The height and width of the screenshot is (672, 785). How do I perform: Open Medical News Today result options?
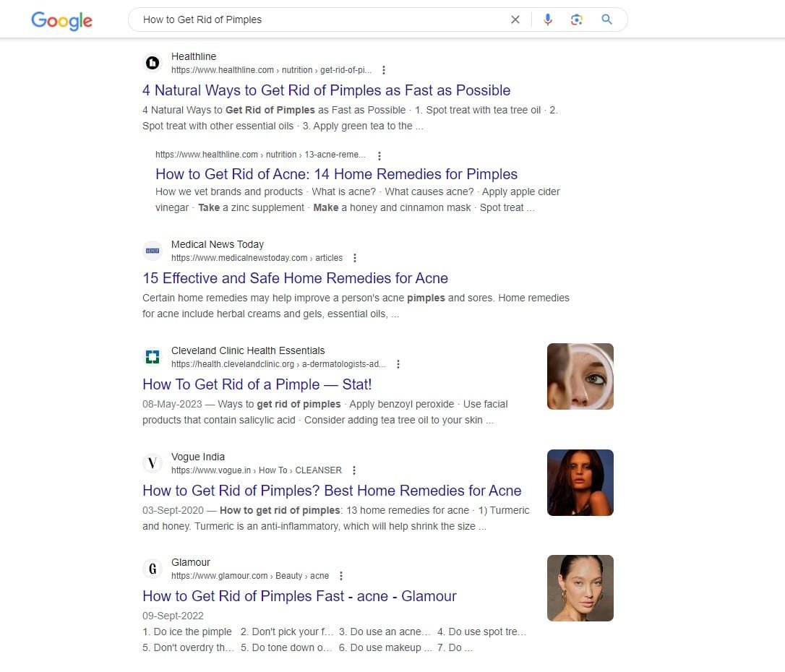(354, 258)
